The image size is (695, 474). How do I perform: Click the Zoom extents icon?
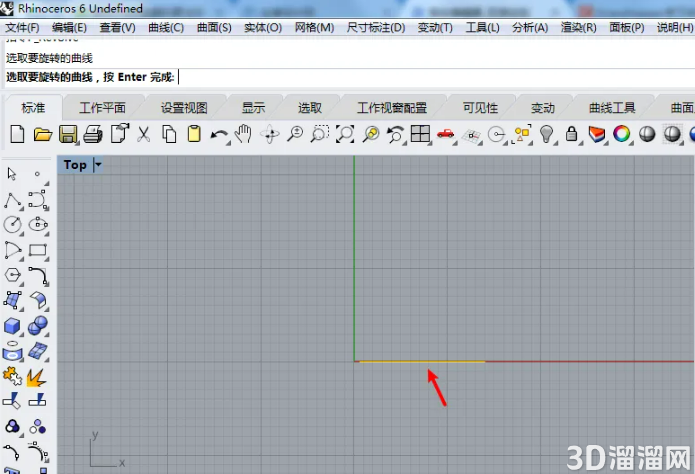tap(345, 134)
